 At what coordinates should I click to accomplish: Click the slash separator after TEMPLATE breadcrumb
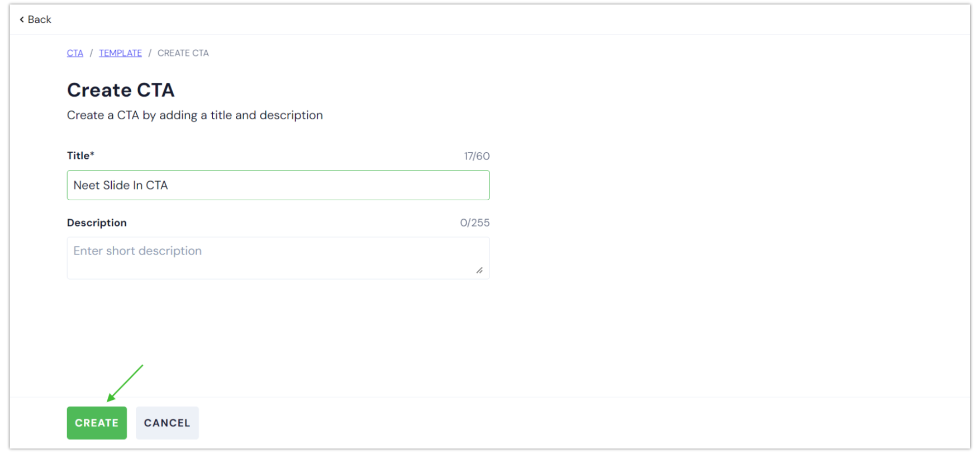point(149,53)
